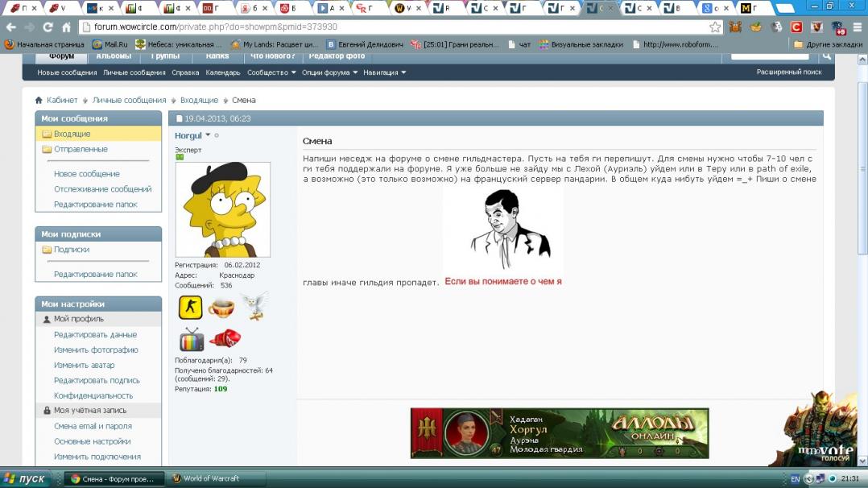Expand the Опции форума dropdown
868x488 pixels.
329,72
